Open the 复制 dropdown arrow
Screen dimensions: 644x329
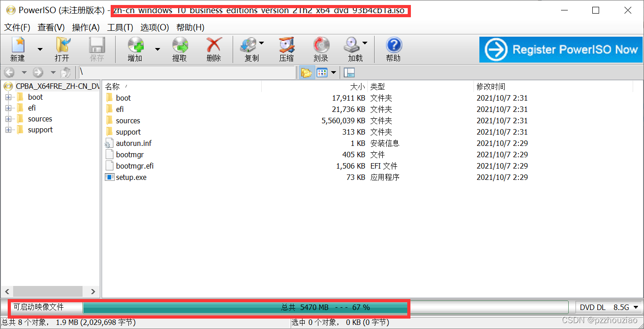click(x=261, y=44)
